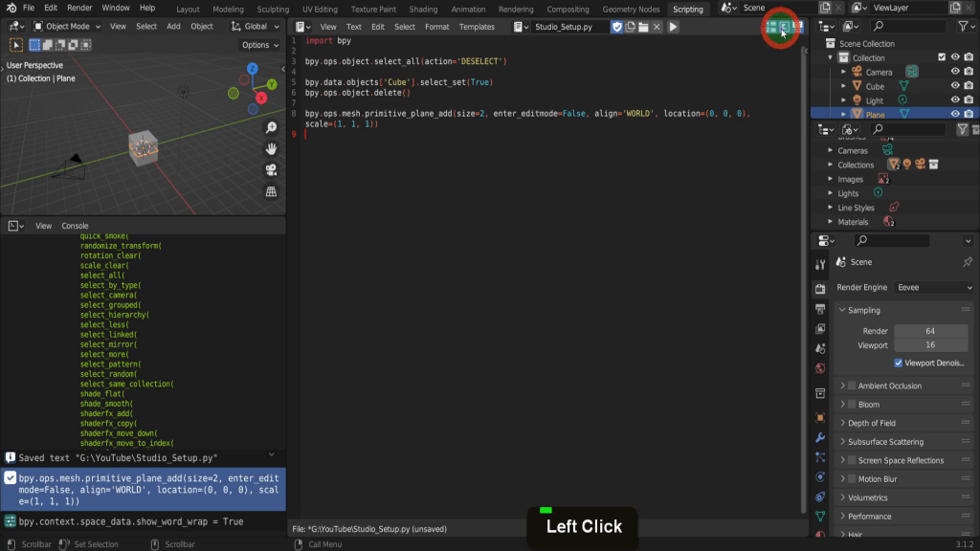Enable the Bloom checkbox
980x551 pixels.
pos(852,405)
